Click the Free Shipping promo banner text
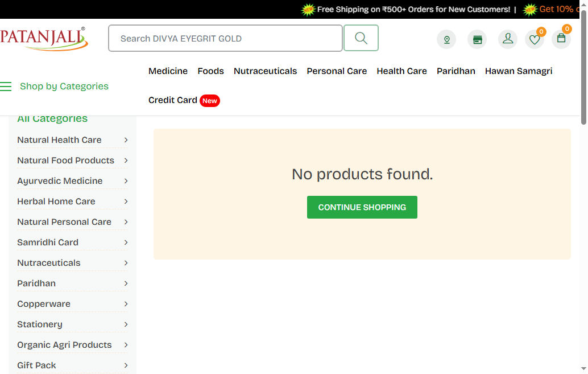This screenshot has width=588, height=374. coord(413,9)
